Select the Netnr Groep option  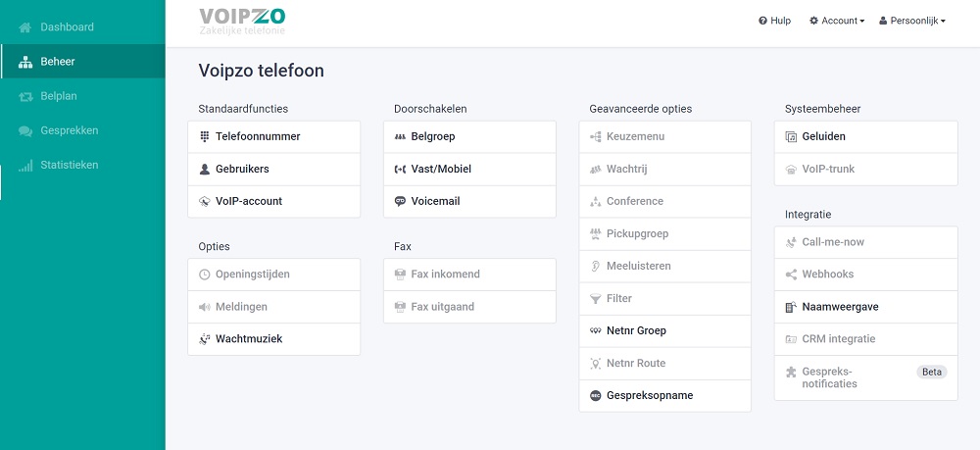[x=665, y=331]
